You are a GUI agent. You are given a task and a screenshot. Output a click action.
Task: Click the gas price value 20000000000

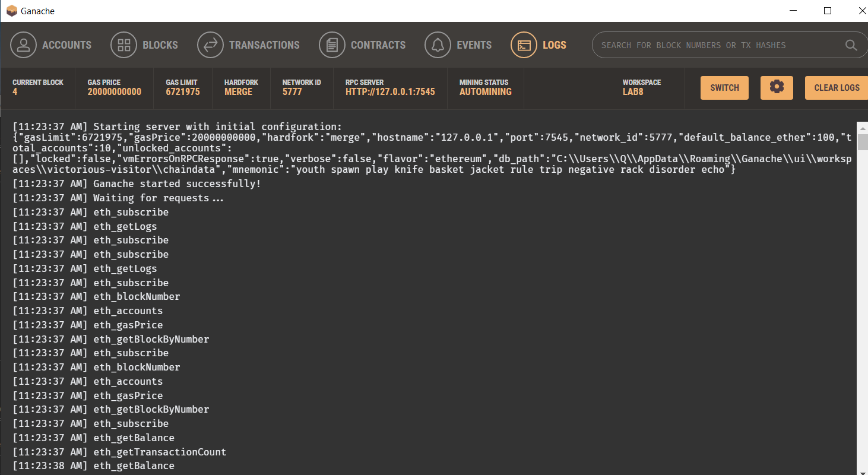click(115, 92)
